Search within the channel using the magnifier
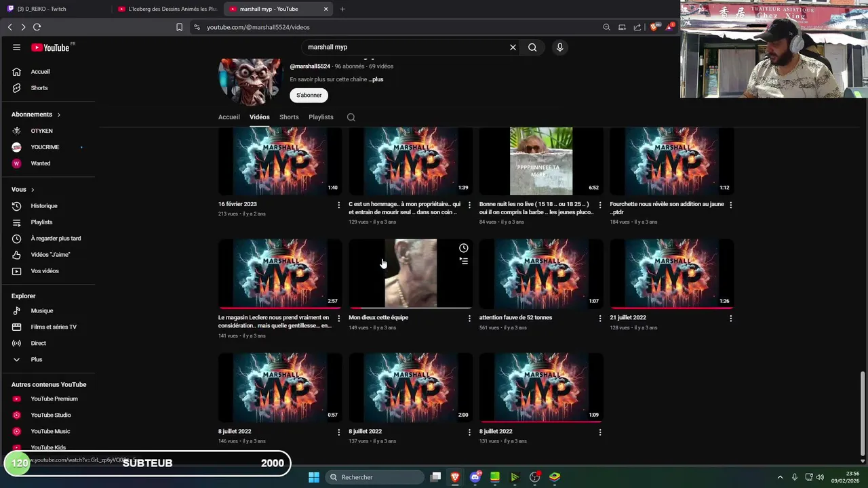 [x=351, y=117]
